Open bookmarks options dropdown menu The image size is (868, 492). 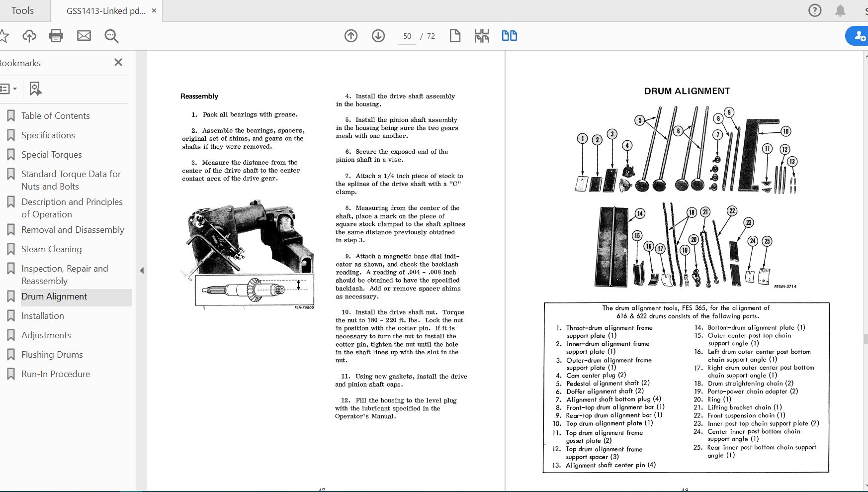[x=9, y=89]
